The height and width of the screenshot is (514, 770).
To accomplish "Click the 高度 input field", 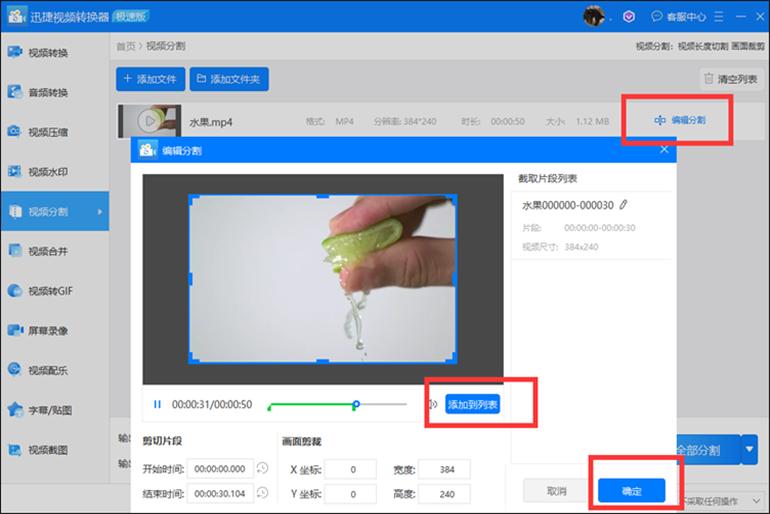I will tap(444, 494).
